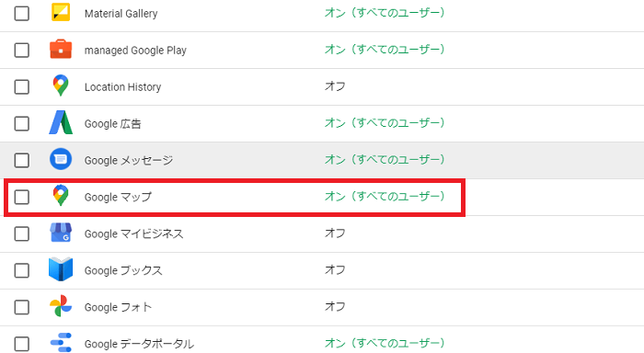The width and height of the screenshot is (644, 353).
Task: Click the managed Google Play service name
Action: tap(135, 51)
